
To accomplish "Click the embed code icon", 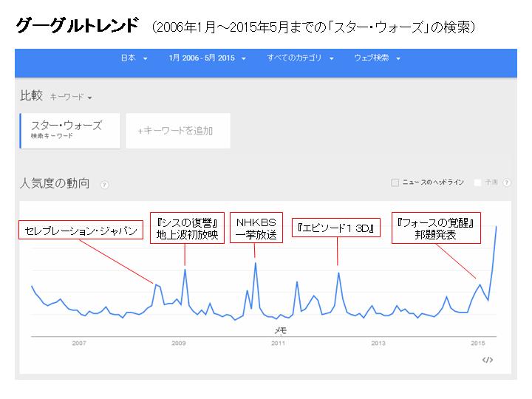I will tap(487, 360).
